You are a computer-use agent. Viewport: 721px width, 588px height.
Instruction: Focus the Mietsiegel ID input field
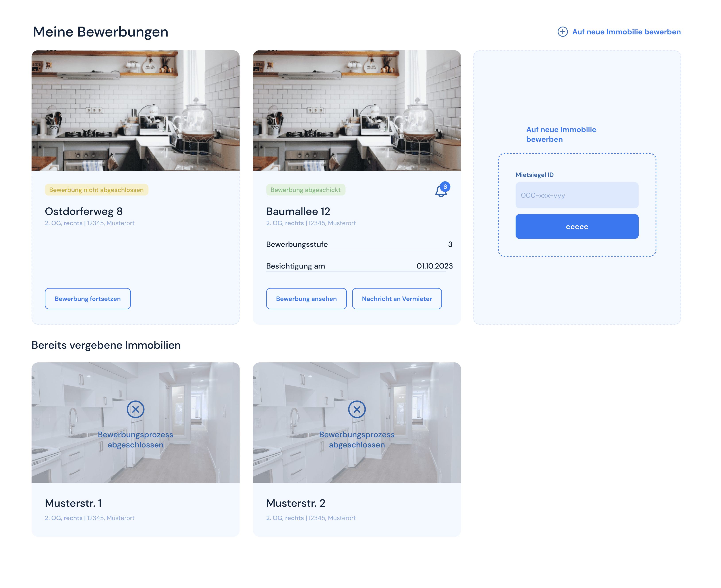click(577, 195)
